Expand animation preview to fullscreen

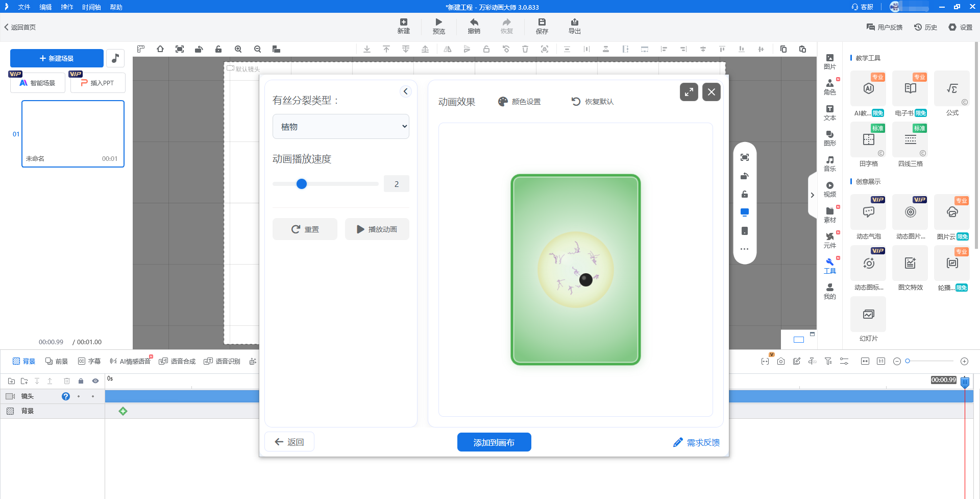point(689,92)
